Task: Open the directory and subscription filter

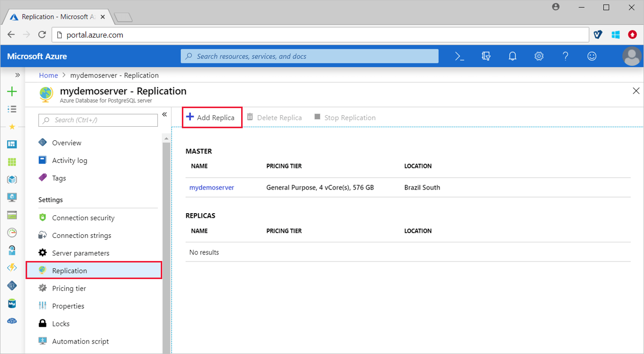Action: click(x=486, y=56)
